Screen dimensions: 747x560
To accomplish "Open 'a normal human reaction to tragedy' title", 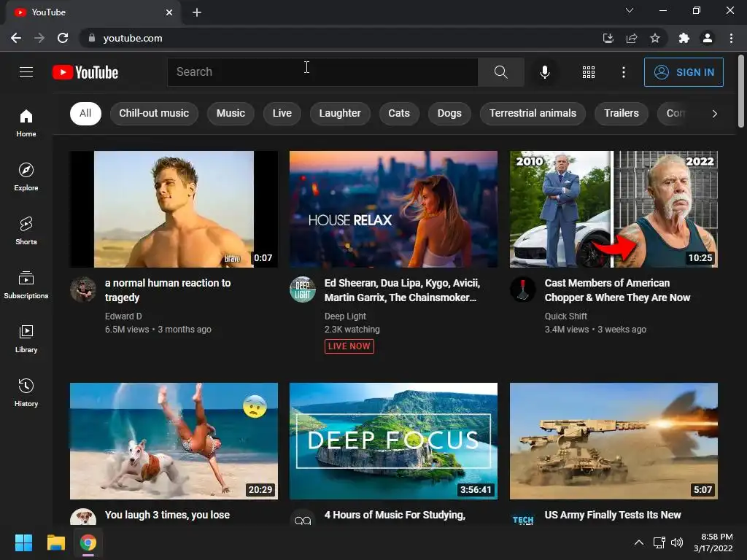I will [168, 290].
